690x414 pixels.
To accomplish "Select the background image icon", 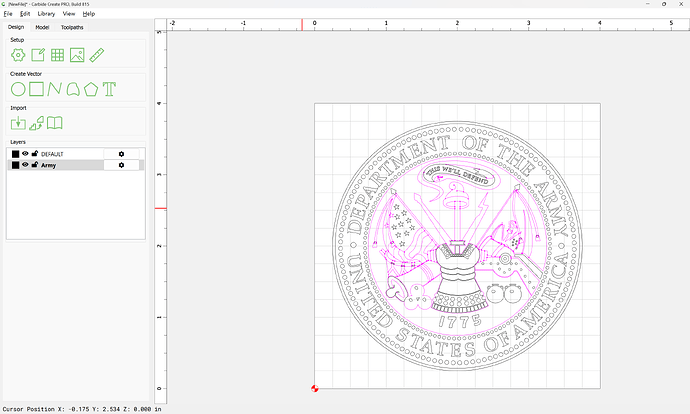I will (77, 55).
